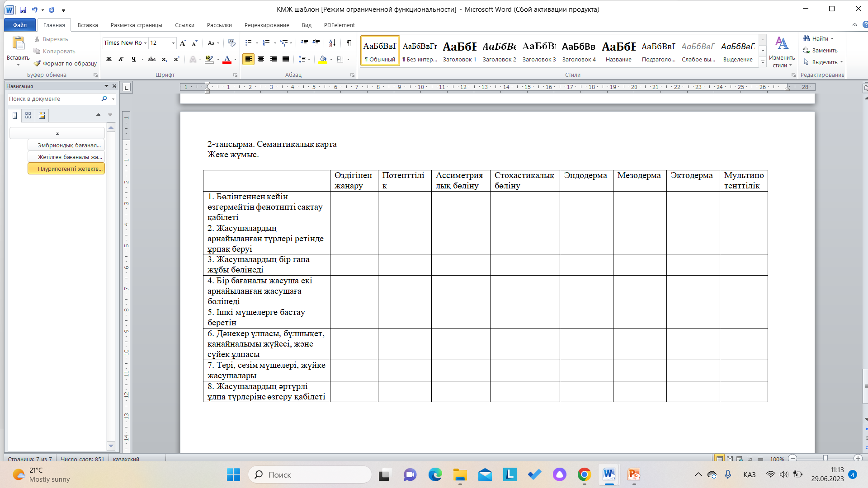Toggle bold formatting
Viewport: 868px width, 488px height.
pos(109,59)
